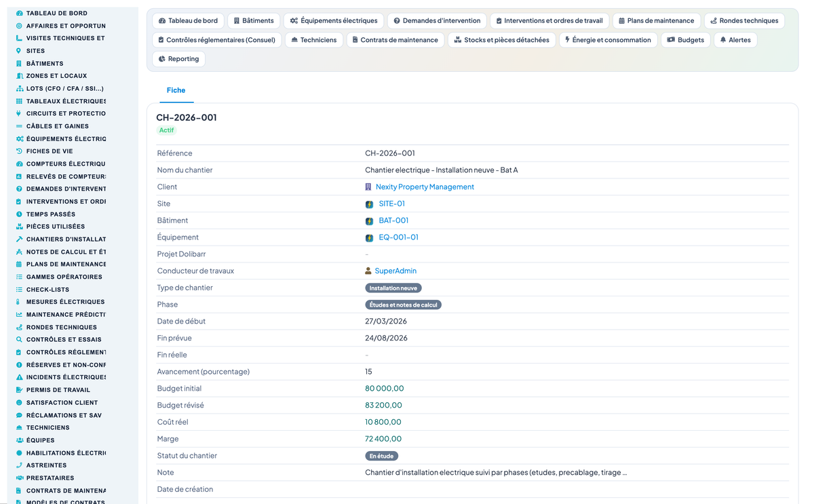The height and width of the screenshot is (504, 814).
Task: Click the Budget révisé value 83 200,00
Action: tap(383, 405)
